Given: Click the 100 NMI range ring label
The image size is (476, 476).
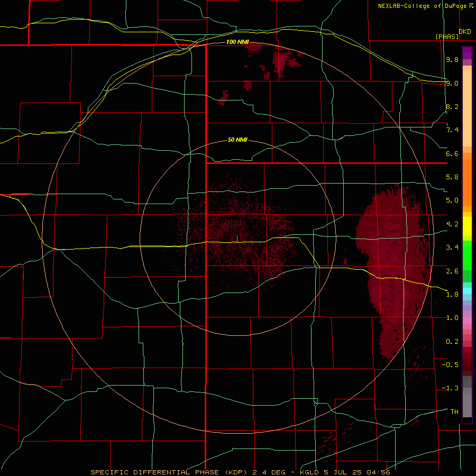Looking at the screenshot, I should coord(237,42).
